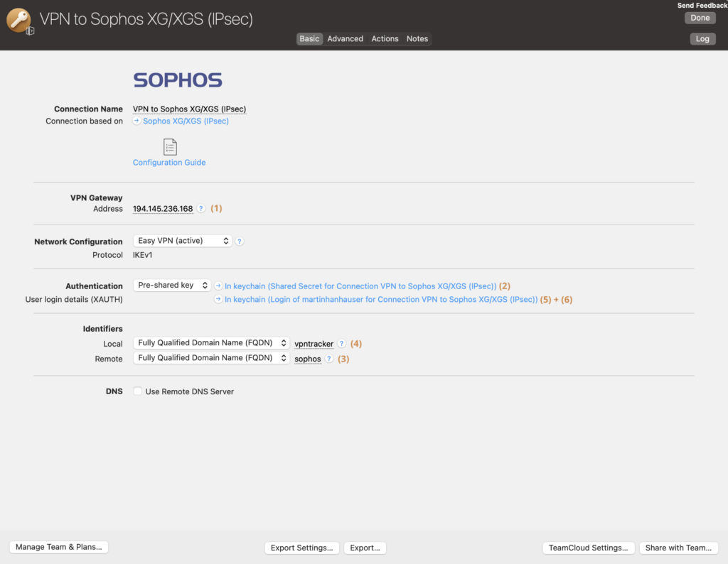Click the arrow icon before the martinhanhauser login keychain link

pyautogui.click(x=218, y=299)
